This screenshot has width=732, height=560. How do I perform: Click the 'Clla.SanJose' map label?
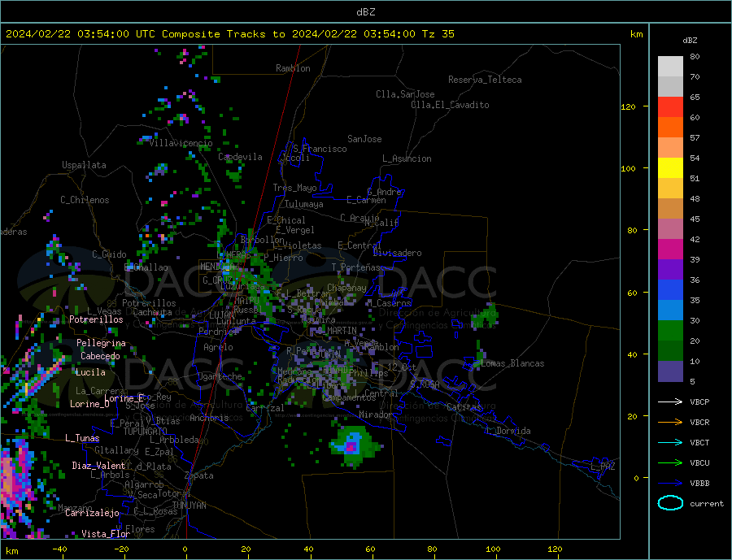click(405, 95)
